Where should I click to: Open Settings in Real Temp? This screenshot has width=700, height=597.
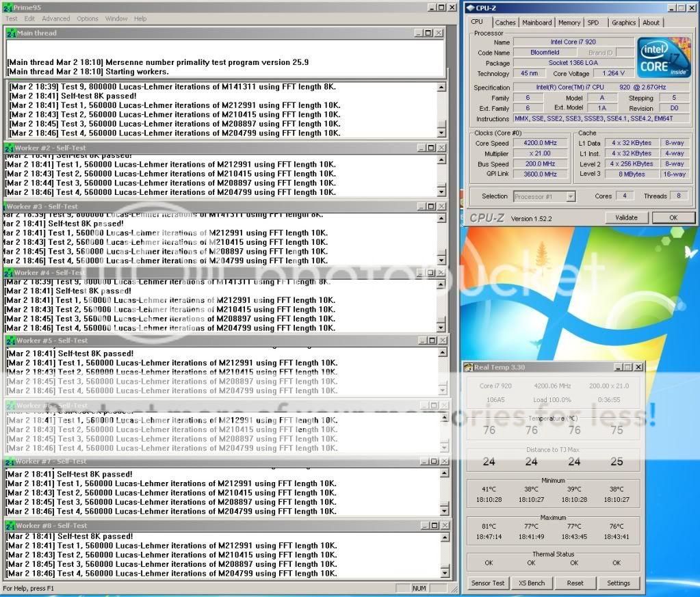(x=619, y=583)
